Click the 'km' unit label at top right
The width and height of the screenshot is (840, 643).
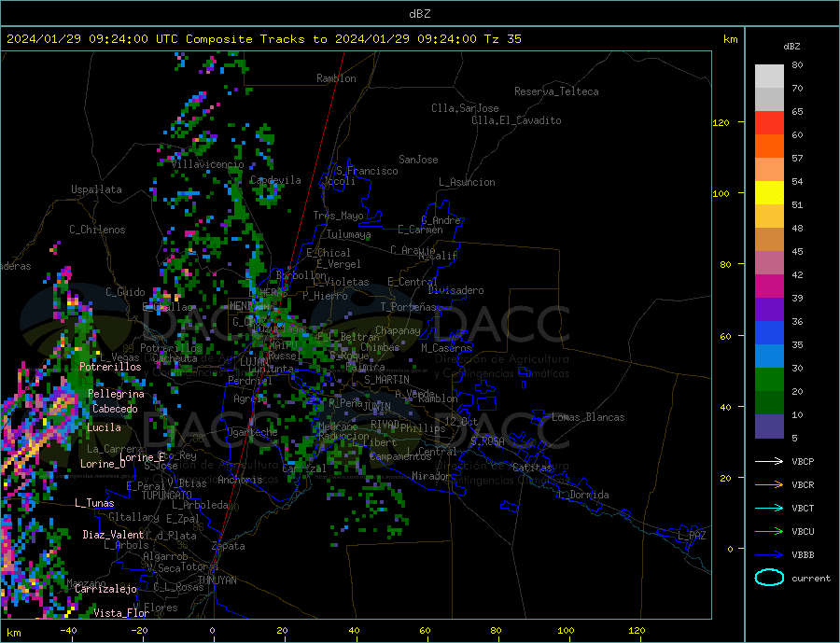730,39
